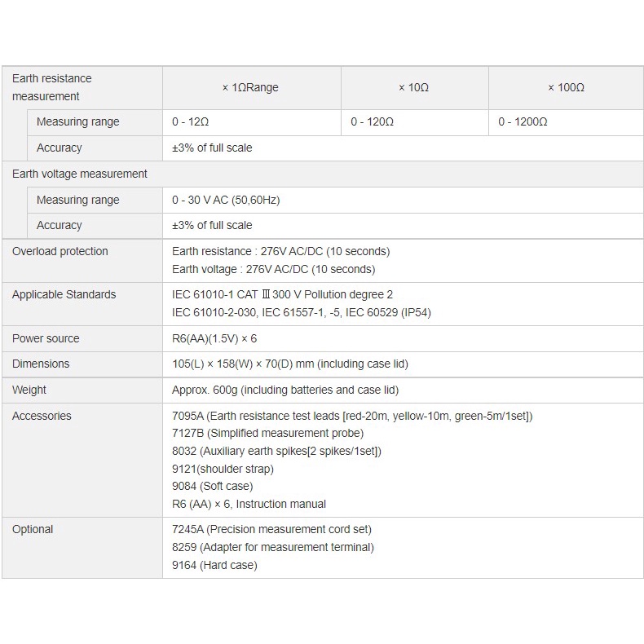Click the 0 - 30 V AC (50,60Hz) value
Image resolution: width=644 pixels, height=644 pixels.
point(226,200)
